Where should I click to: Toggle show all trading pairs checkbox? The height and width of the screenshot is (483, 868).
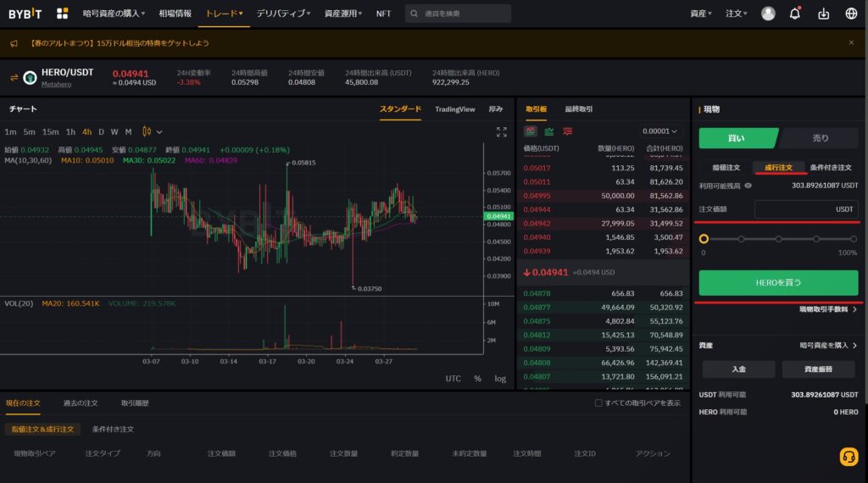[598, 402]
